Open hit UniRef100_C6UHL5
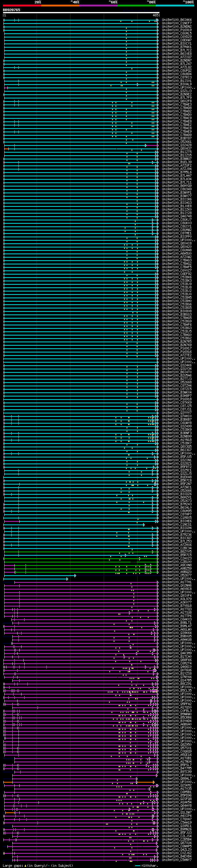The height and width of the screenshot is (868, 197). (x=177, y=33)
